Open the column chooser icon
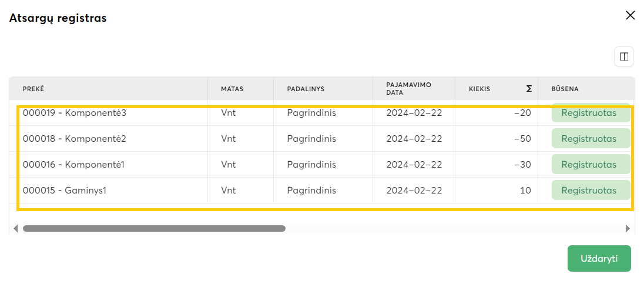Viewport: 644px width, 287px height. tap(624, 56)
